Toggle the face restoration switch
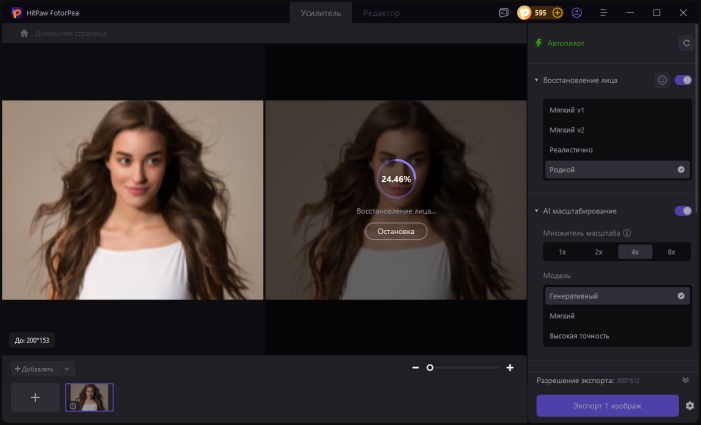This screenshot has height=425, width=701. (x=684, y=80)
